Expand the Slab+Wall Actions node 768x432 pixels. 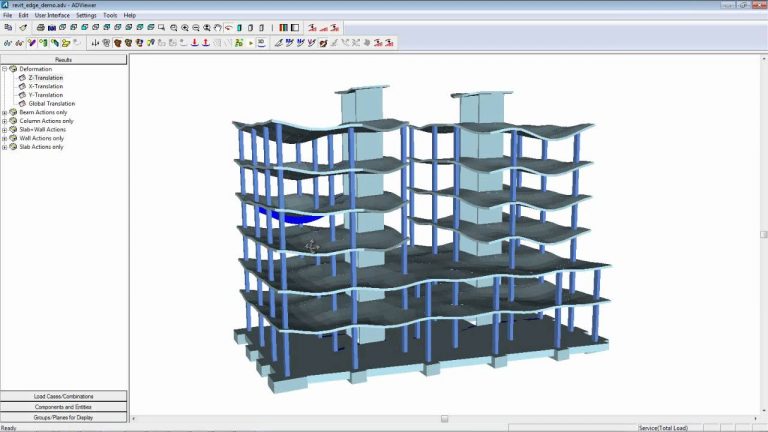pos(4,130)
